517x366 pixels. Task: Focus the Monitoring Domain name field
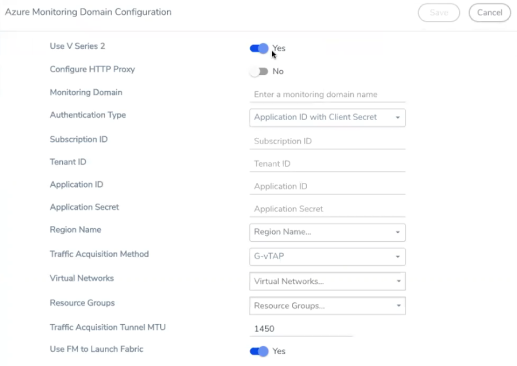(x=327, y=94)
